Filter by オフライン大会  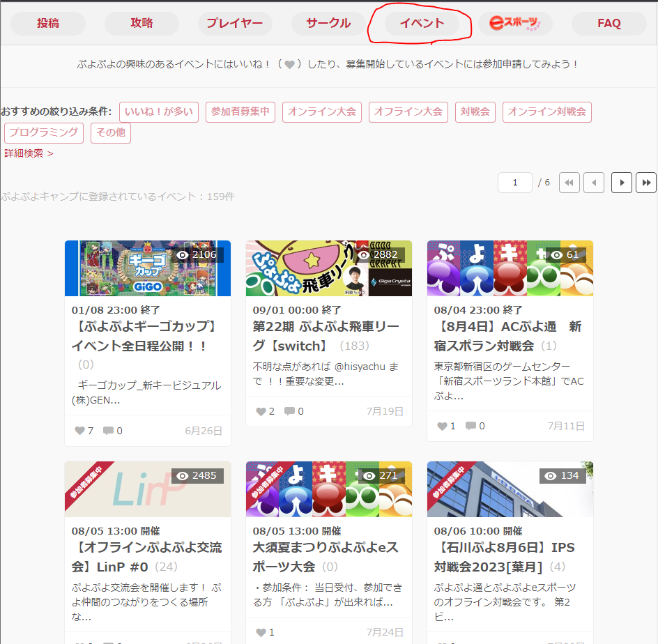click(408, 112)
